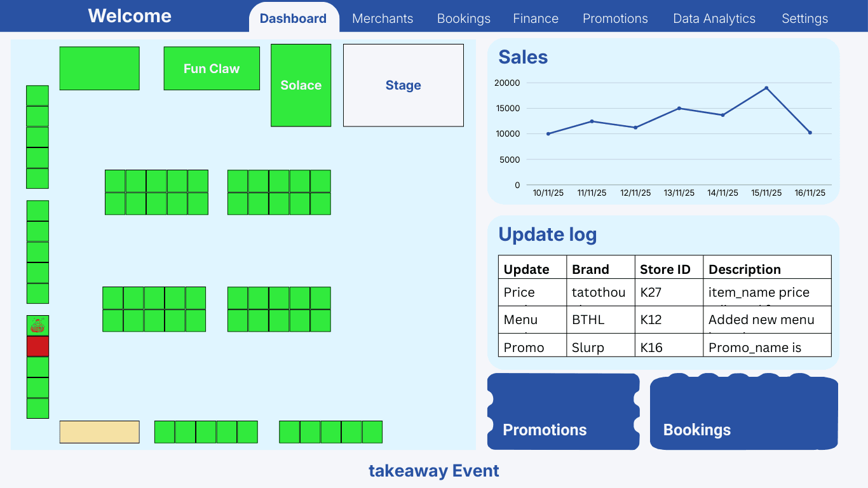Viewport: 868px width, 488px height.
Task: Select the BTHL Menu update row
Action: [x=664, y=320]
